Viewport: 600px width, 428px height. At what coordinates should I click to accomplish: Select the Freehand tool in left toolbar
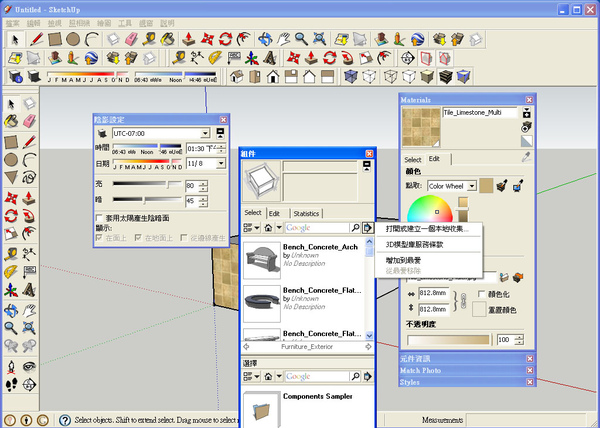tap(29, 177)
